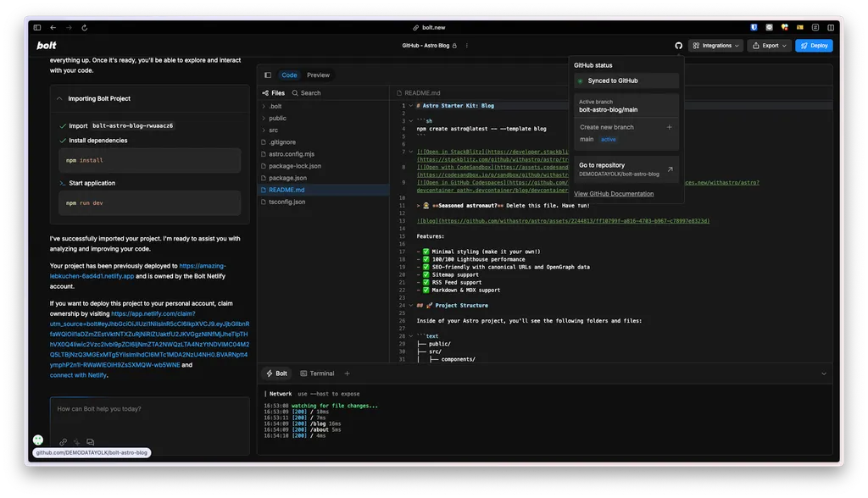The image size is (868, 498).
Task: Click the sparkle enhance-prompt icon in chat
Action: pos(77,442)
